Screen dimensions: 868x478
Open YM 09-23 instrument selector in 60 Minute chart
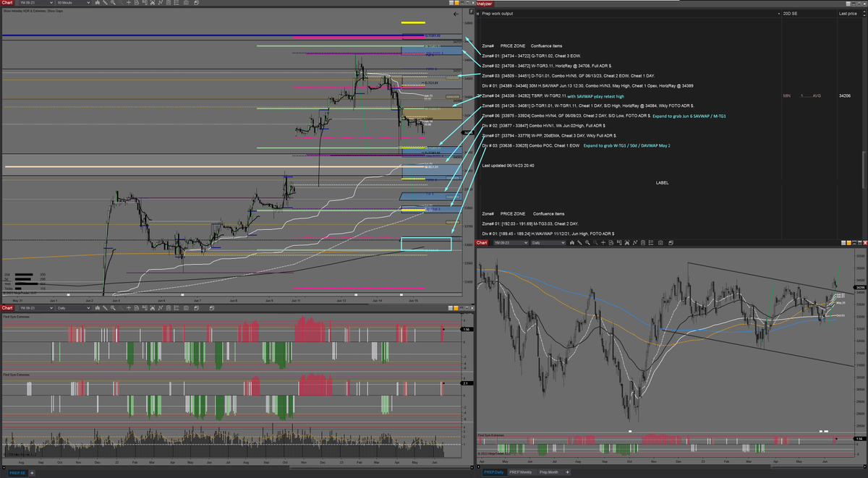(x=36, y=4)
